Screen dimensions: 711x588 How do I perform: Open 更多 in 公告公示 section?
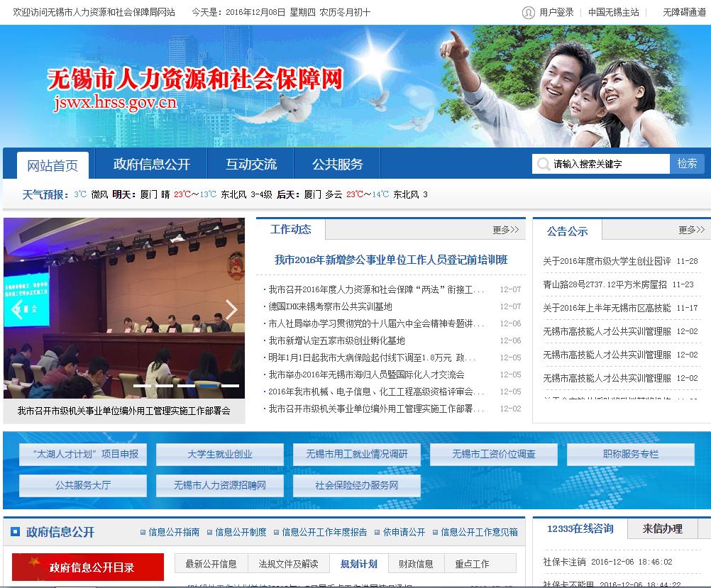pos(692,230)
